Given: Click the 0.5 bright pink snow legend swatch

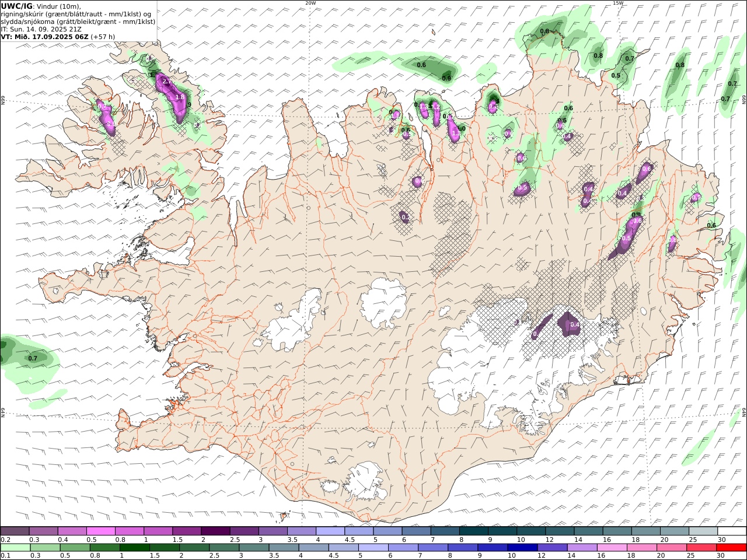Looking at the screenshot, I should pos(101,531).
